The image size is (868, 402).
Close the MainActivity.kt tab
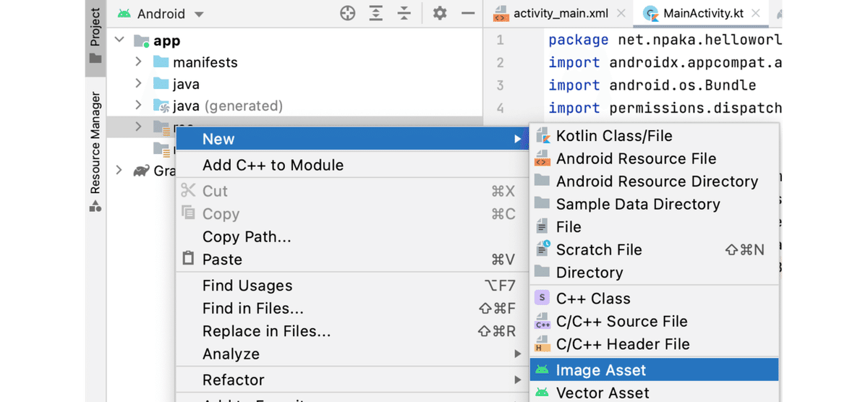(x=757, y=13)
